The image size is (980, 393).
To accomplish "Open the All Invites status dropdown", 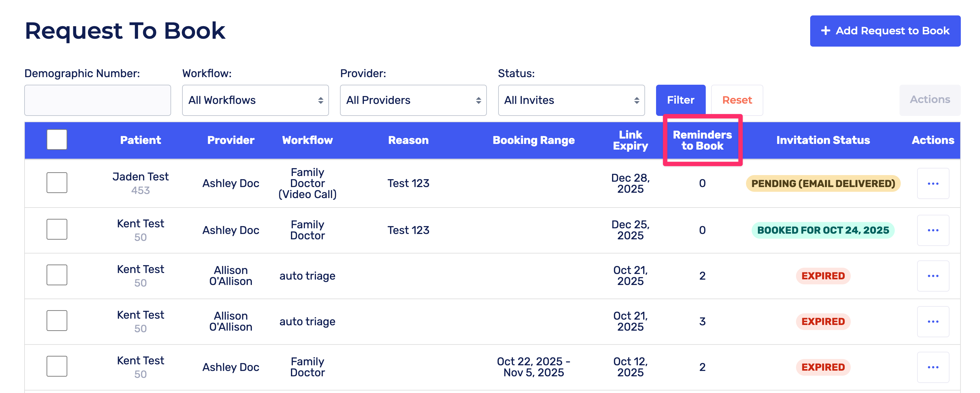I will (571, 100).
